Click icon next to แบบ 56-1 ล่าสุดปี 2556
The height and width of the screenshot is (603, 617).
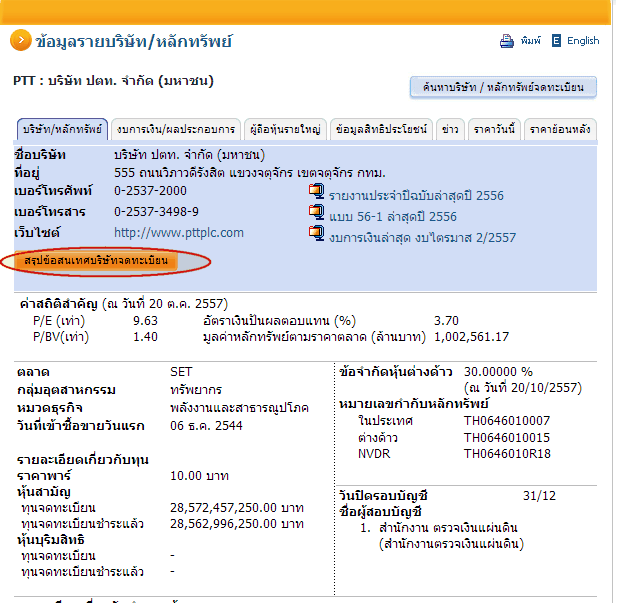pyautogui.click(x=316, y=213)
